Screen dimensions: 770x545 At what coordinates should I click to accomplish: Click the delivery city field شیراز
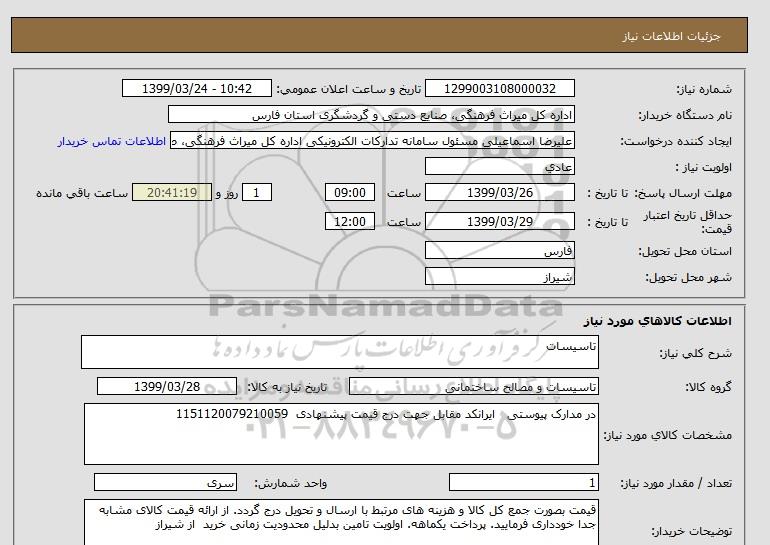[x=499, y=276]
